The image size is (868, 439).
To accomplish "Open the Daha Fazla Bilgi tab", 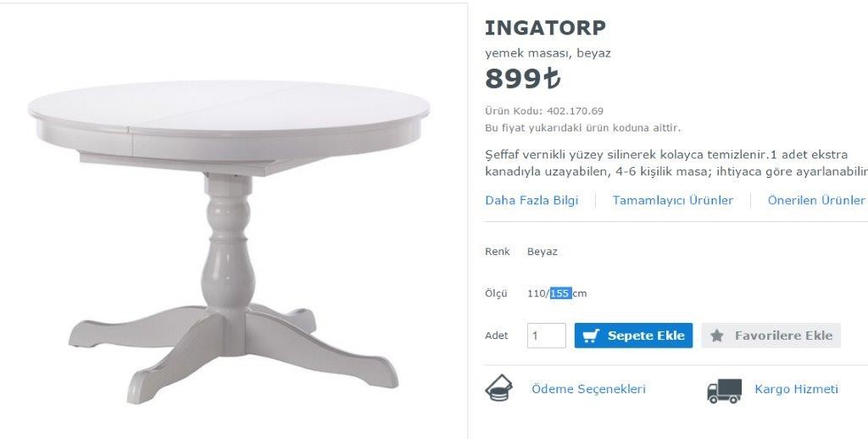I will coord(531,200).
